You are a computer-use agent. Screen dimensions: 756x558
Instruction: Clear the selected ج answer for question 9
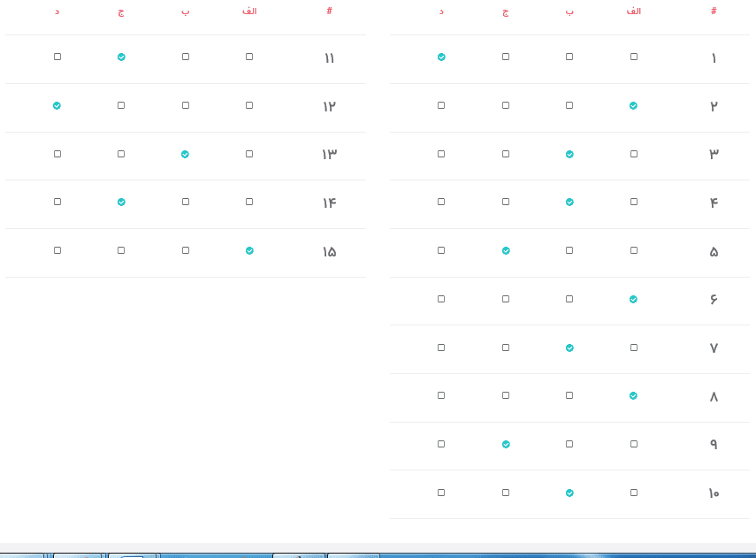pyautogui.click(x=506, y=445)
